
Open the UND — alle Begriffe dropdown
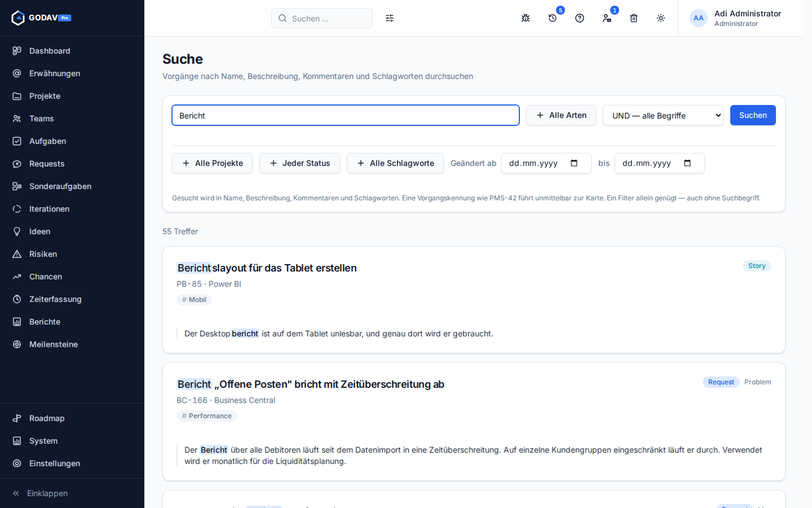(x=663, y=115)
